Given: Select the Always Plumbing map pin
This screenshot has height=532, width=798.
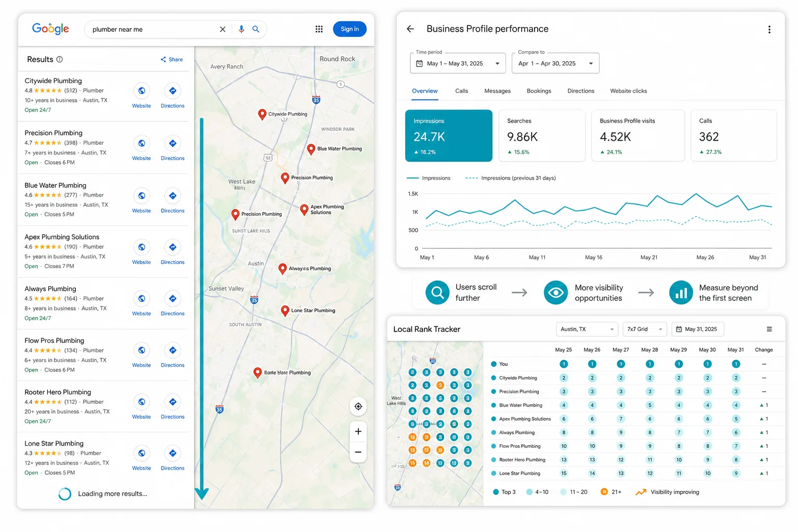Looking at the screenshot, I should click(283, 269).
